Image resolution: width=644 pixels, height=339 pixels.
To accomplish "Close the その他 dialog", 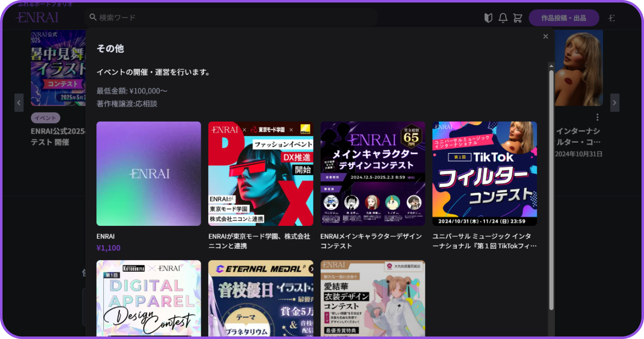I will (x=546, y=36).
